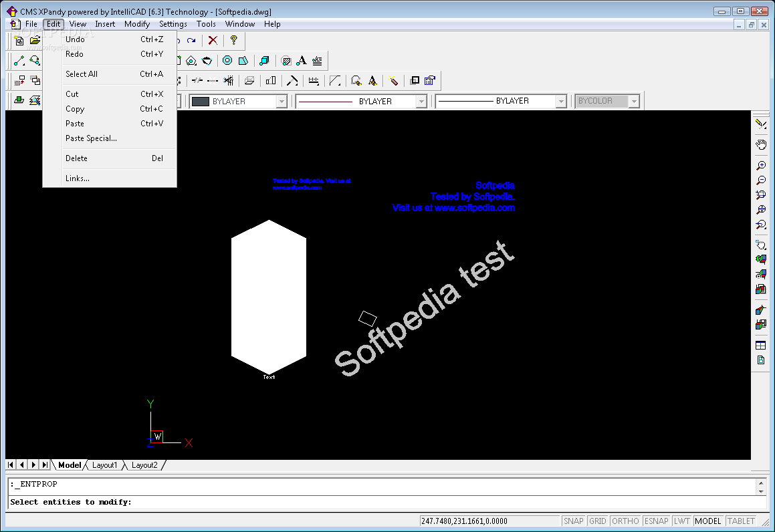Select the Line draw tool
The image size is (775, 532).
click(19, 61)
